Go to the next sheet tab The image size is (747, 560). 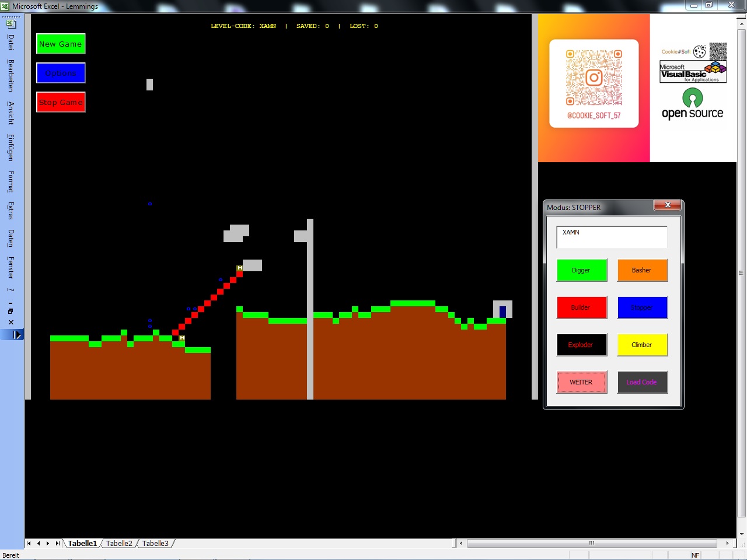point(48,543)
